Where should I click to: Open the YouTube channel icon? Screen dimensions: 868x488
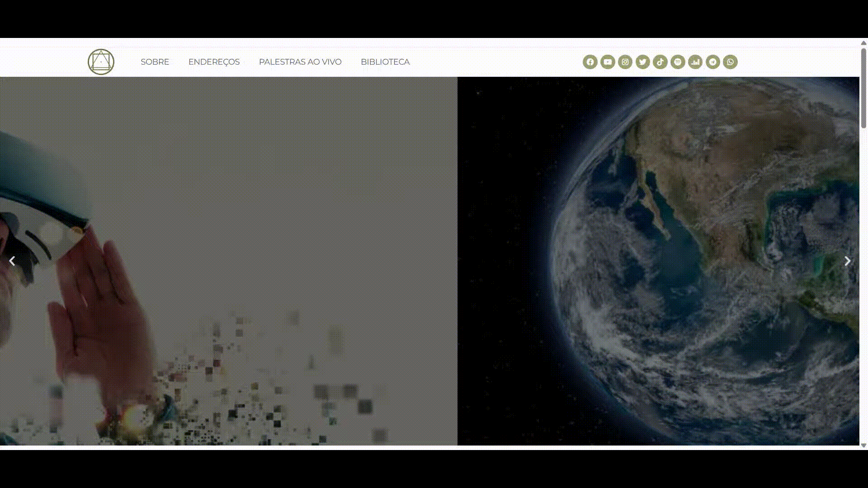608,62
